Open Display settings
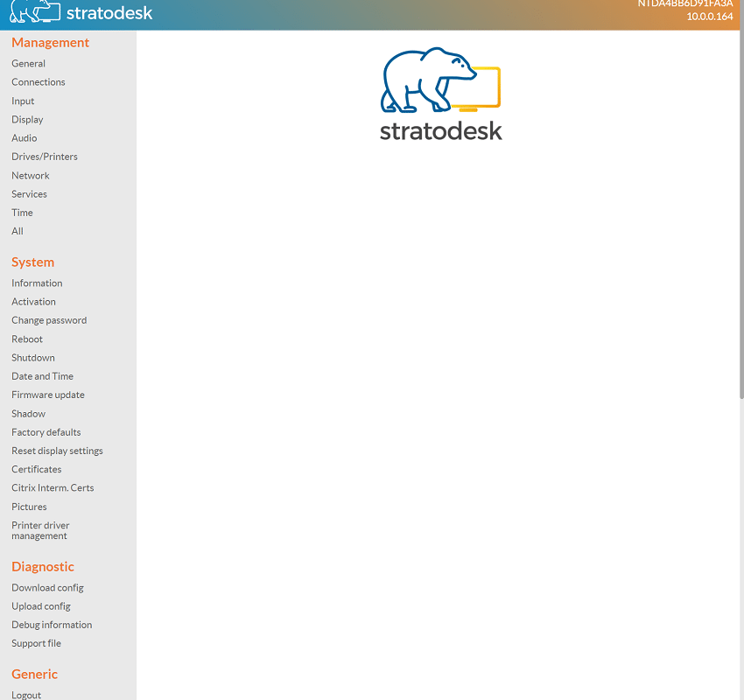744x700 pixels. click(27, 120)
